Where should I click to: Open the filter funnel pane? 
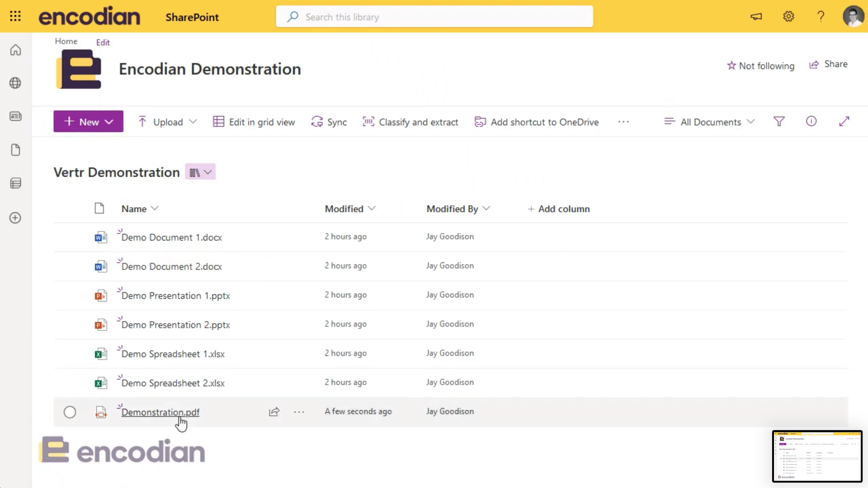(x=779, y=122)
